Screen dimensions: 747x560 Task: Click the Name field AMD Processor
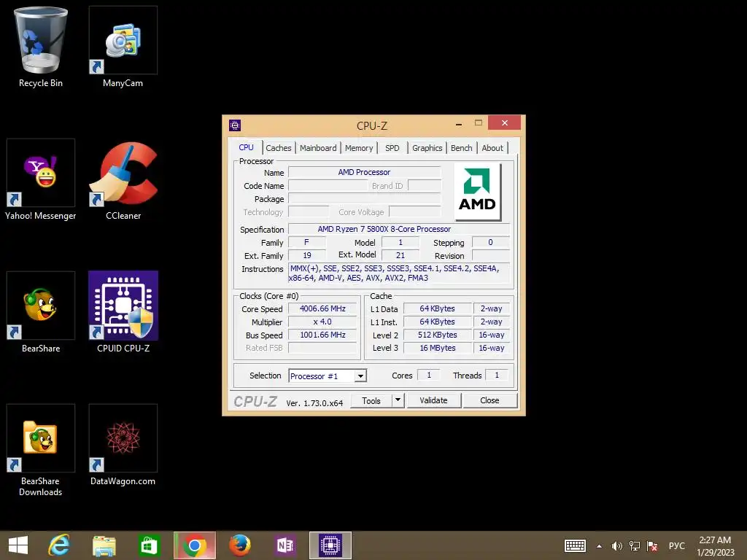tap(365, 172)
